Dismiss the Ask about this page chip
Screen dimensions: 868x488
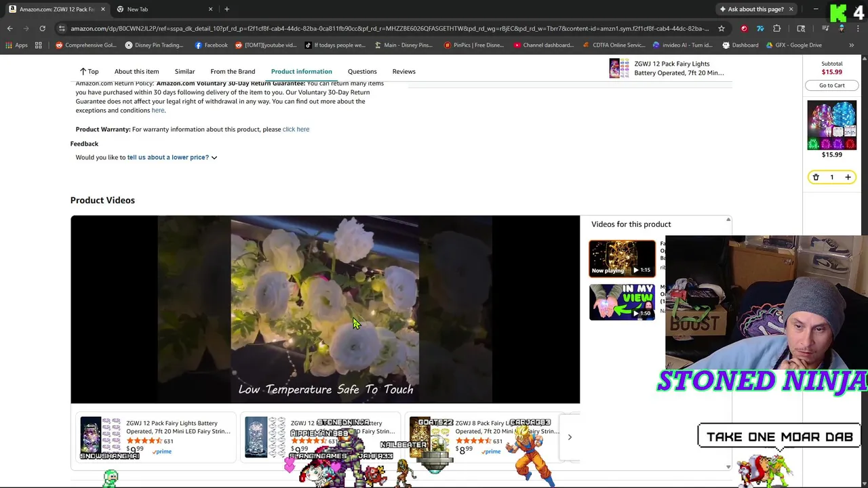(x=791, y=9)
